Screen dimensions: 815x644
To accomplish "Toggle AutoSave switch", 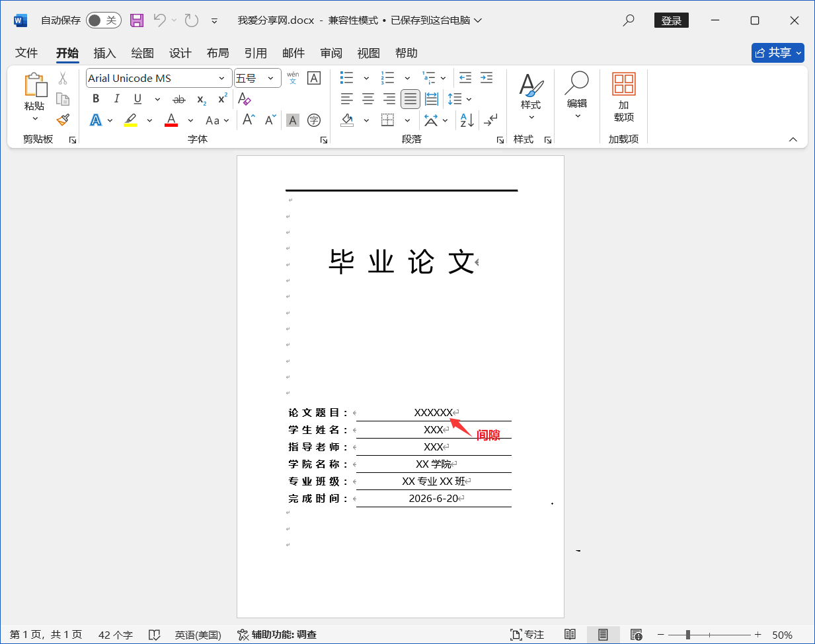I will (x=104, y=20).
